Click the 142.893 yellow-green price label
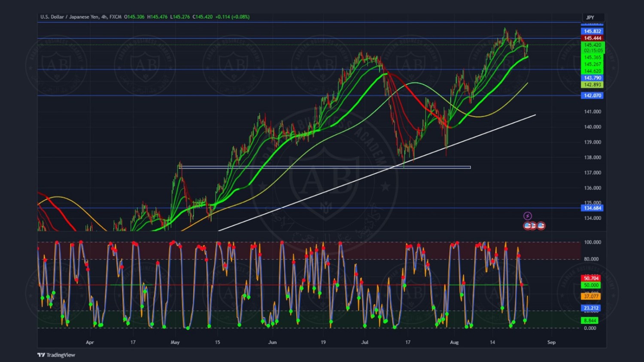644x362 pixels. 592,85
